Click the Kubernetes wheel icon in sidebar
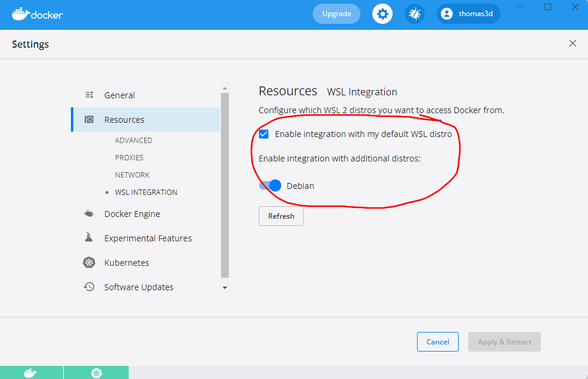 [x=89, y=262]
